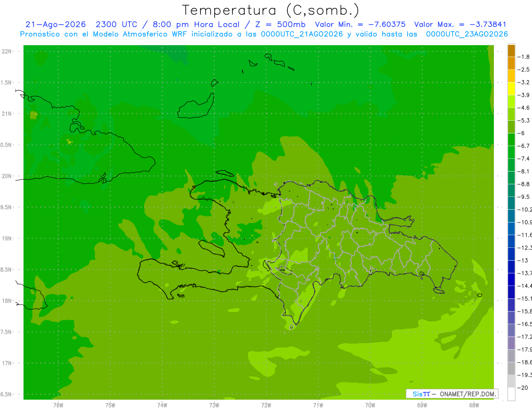
Task: Click the '-9.5' colorbar value
Action: point(524,197)
